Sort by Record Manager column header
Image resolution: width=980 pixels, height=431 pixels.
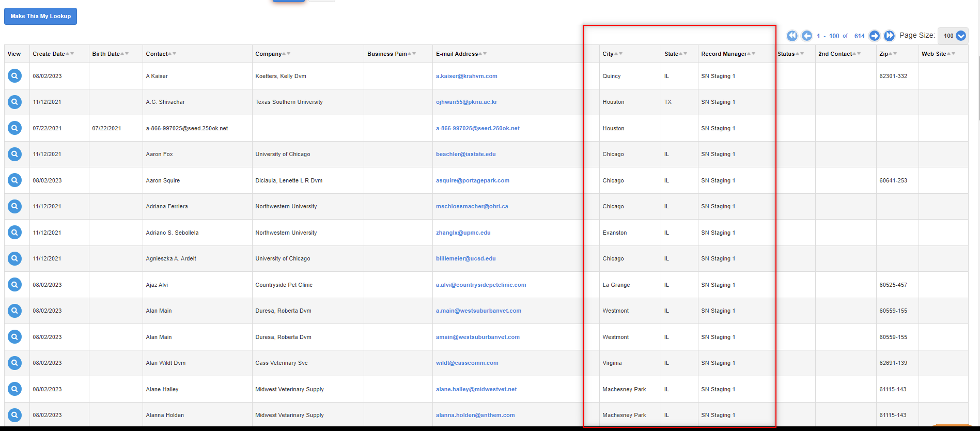(x=724, y=54)
